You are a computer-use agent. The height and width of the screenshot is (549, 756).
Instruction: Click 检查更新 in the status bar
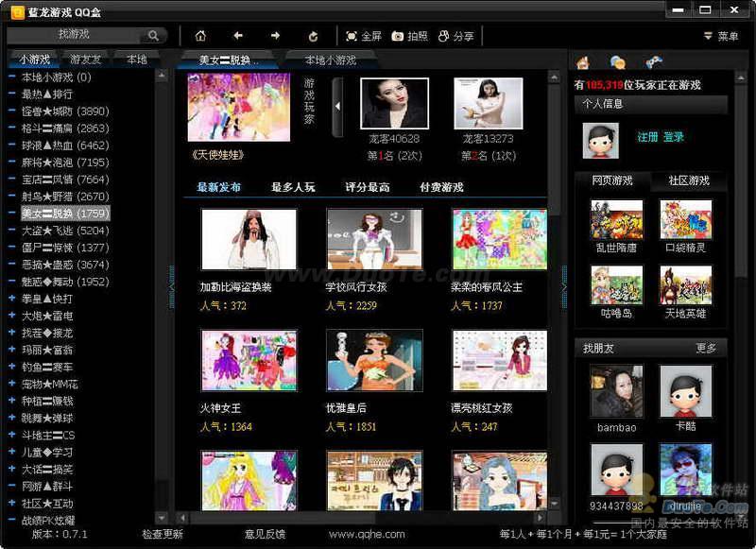[163, 534]
